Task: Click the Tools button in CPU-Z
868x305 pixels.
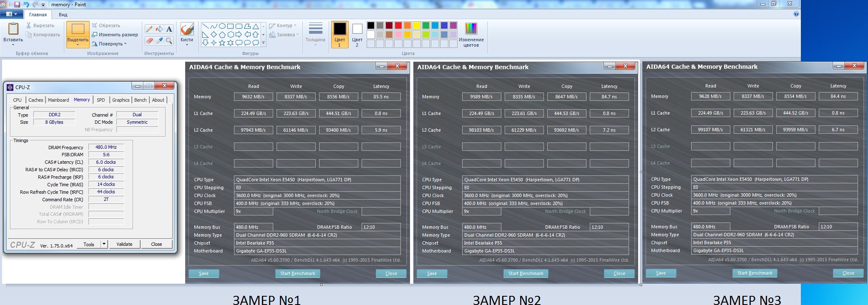Action: pos(89,245)
